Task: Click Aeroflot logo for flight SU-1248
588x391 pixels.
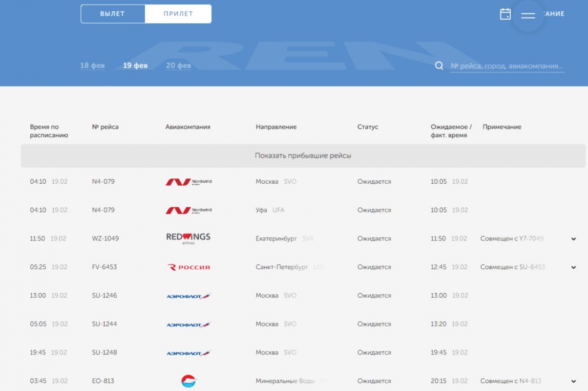Action: click(189, 353)
